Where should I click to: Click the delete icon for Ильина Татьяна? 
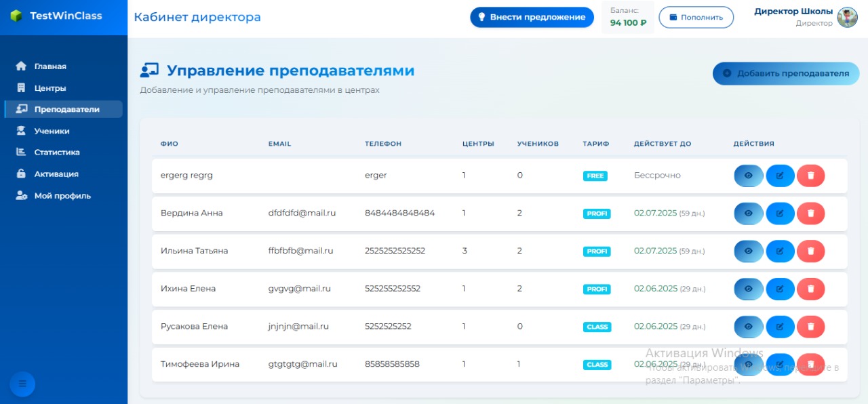coord(811,251)
